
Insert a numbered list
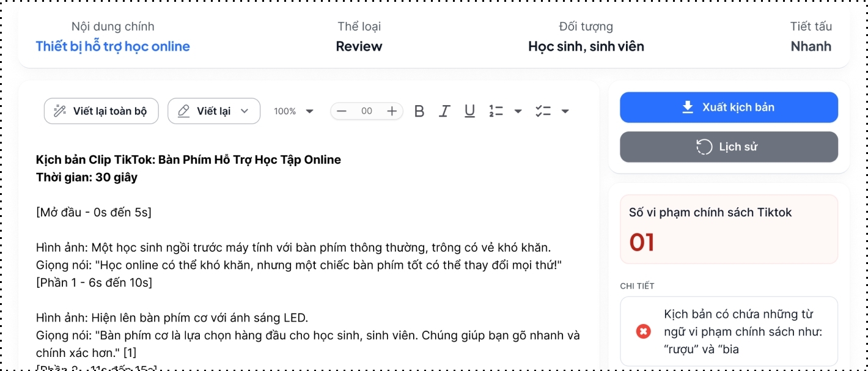pyautogui.click(x=496, y=111)
